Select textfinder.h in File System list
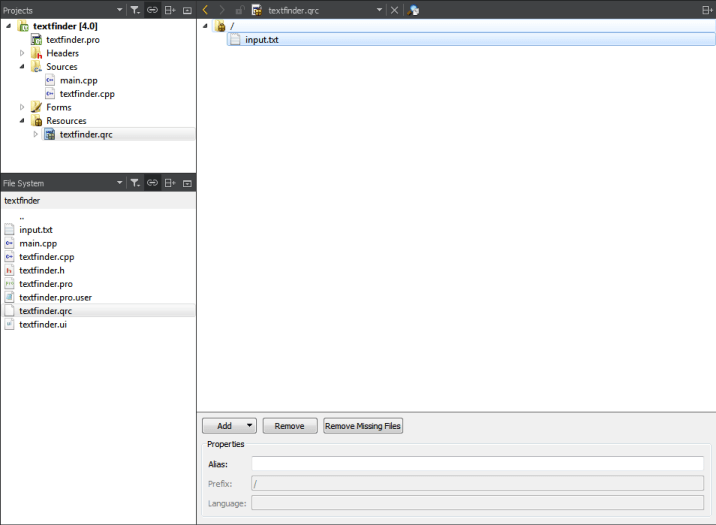The width and height of the screenshot is (716, 525). (42, 270)
